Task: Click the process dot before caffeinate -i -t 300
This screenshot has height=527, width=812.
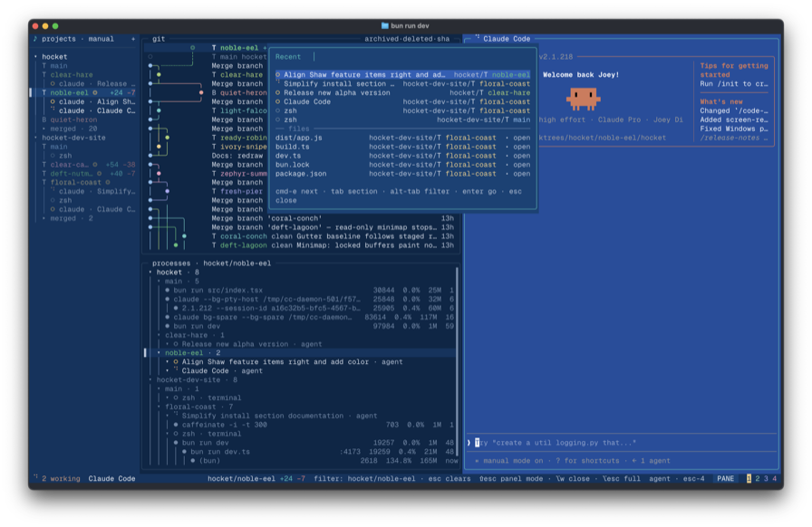Action: click(176, 425)
